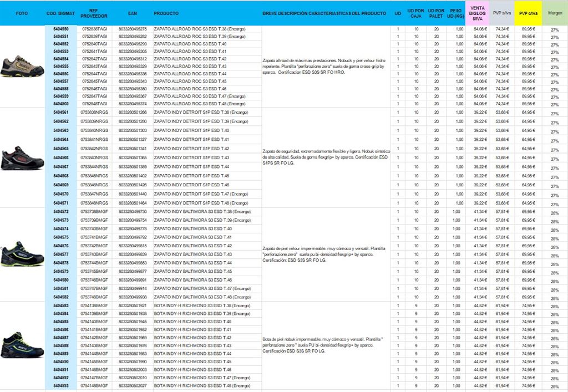Viewport: 568px width, 392px height.
Task: Select the BREVE DESCRIPCIÓN header cell
Action: click(x=324, y=13)
